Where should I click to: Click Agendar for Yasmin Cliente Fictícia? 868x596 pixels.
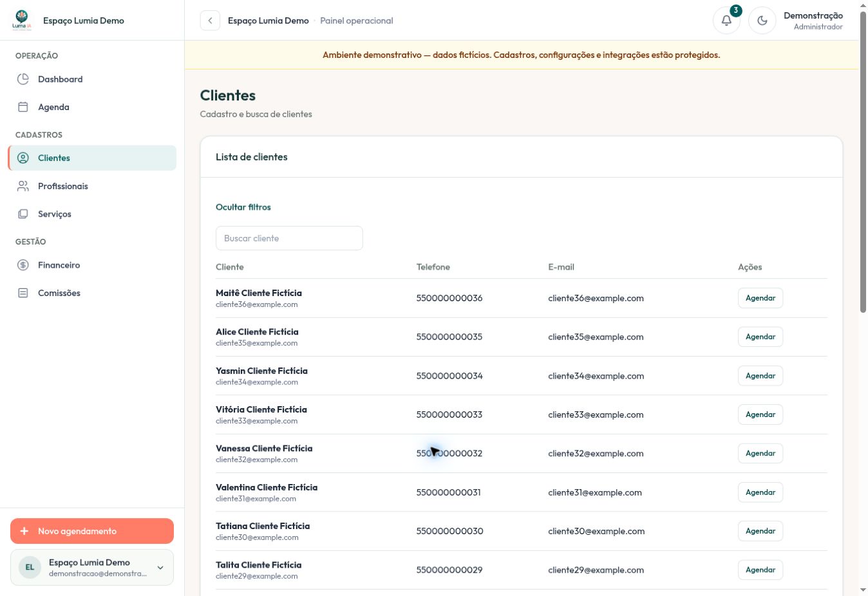(760, 376)
